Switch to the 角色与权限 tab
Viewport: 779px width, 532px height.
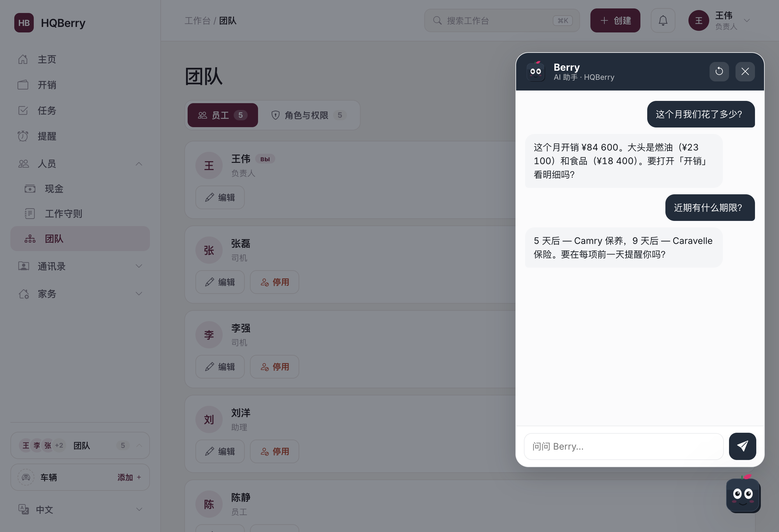tap(308, 115)
